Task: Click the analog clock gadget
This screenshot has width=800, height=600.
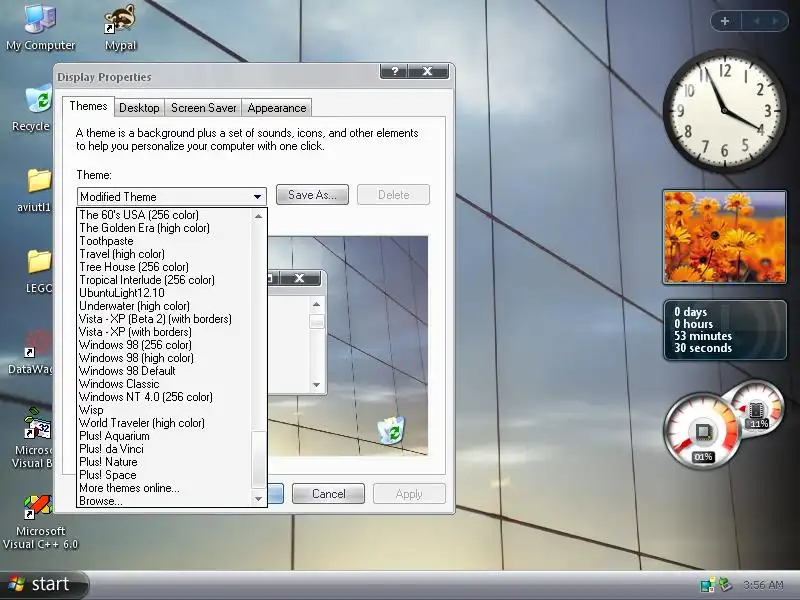Action: (x=724, y=110)
